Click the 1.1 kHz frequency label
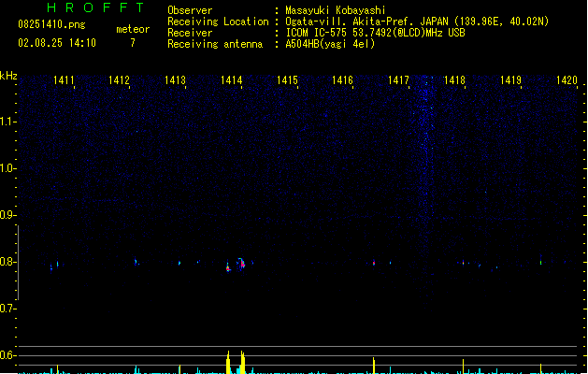588x374 pixels. [7, 122]
